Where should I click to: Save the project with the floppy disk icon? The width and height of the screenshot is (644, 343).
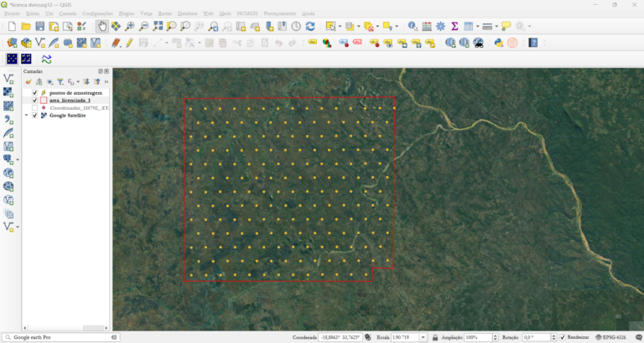point(40,26)
